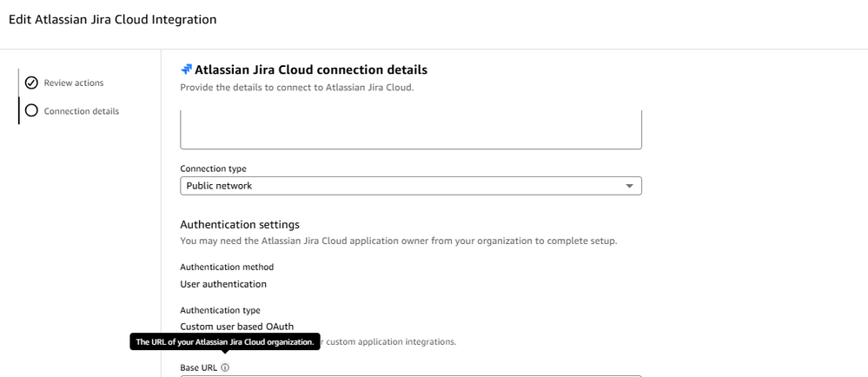
Task: Click the Custom user based OAuth text
Action: coord(236,327)
